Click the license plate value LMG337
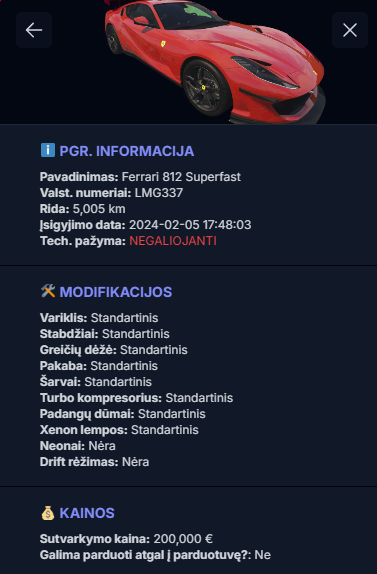This screenshot has height=574, width=377. click(158, 193)
